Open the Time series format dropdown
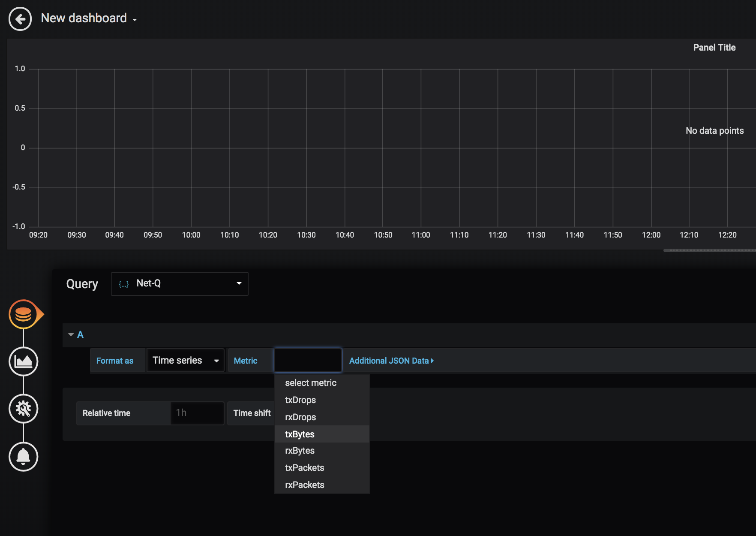The height and width of the screenshot is (536, 756). [185, 361]
